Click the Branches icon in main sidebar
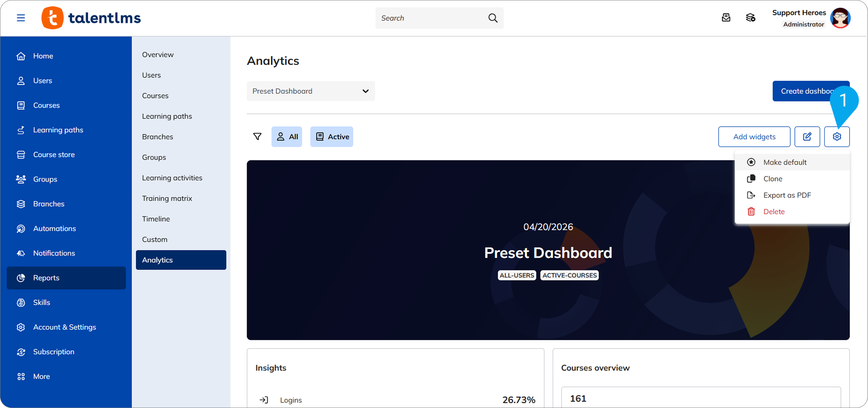Image resolution: width=868 pixels, height=408 pixels. (x=21, y=204)
